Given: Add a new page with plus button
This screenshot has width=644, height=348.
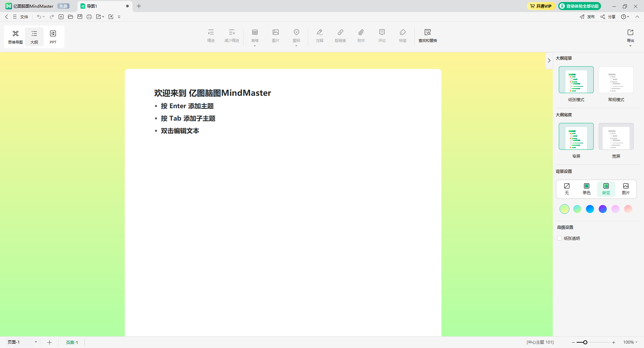Looking at the screenshot, I should click(49, 342).
